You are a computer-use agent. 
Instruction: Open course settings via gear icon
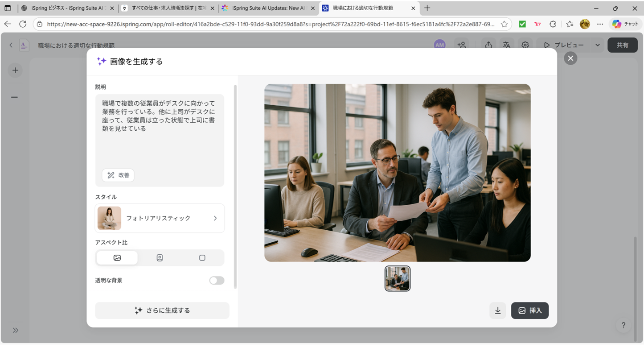(x=525, y=45)
